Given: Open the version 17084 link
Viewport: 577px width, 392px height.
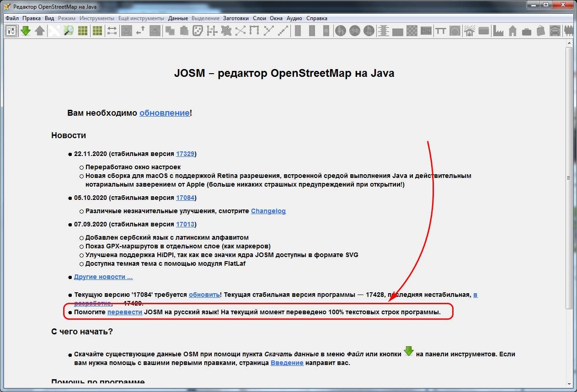Looking at the screenshot, I should pos(185,198).
